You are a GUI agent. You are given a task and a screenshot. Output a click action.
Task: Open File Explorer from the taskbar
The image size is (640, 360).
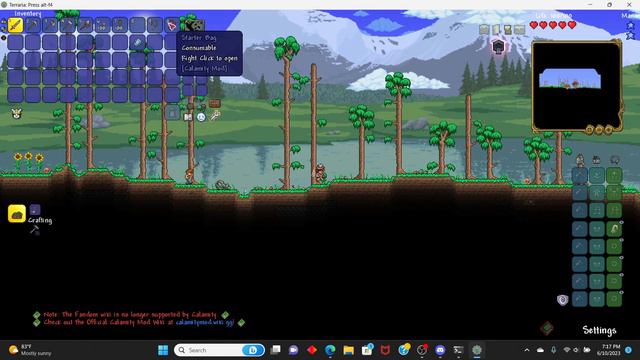(x=348, y=350)
